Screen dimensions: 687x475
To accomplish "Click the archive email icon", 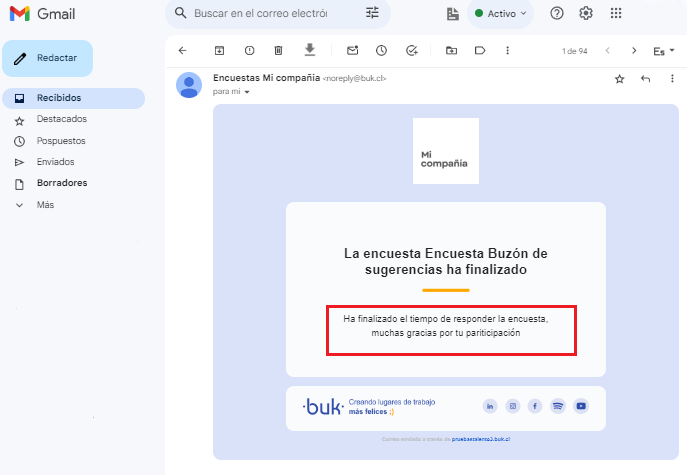I will click(219, 50).
